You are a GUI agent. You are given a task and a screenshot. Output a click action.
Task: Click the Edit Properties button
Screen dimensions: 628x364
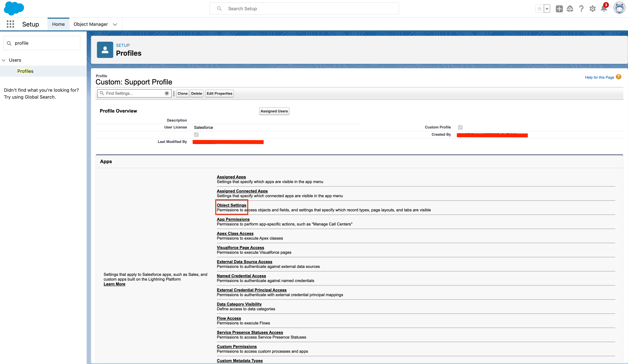pyautogui.click(x=219, y=94)
